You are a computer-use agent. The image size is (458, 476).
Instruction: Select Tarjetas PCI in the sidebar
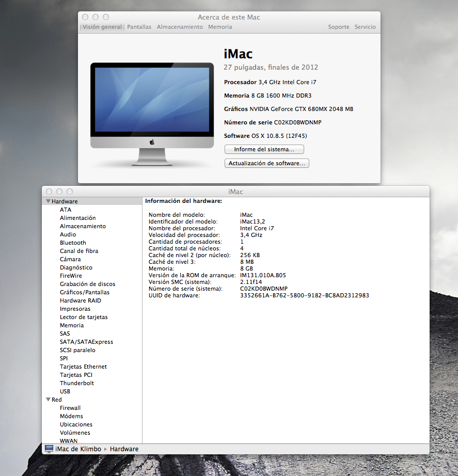pos(76,375)
